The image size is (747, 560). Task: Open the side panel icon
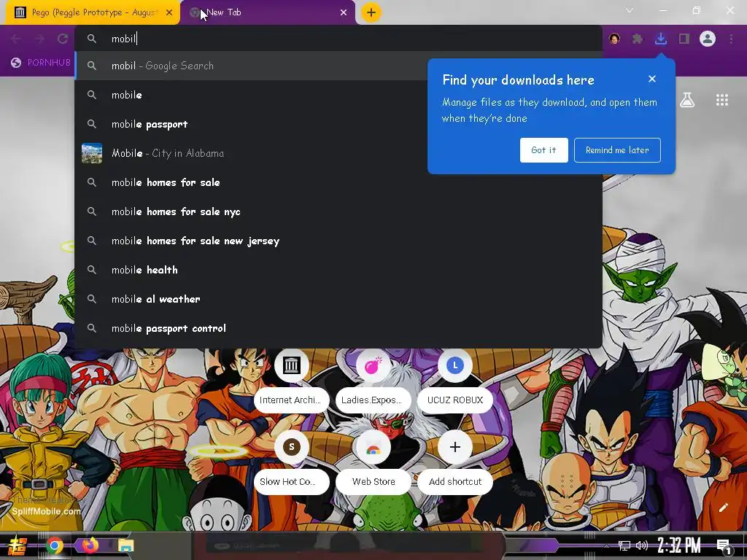pos(684,39)
